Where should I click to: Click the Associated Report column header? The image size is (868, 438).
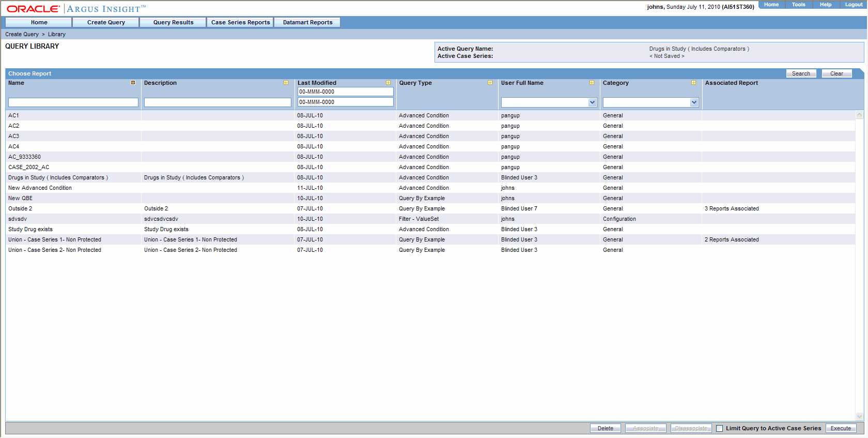(x=732, y=83)
